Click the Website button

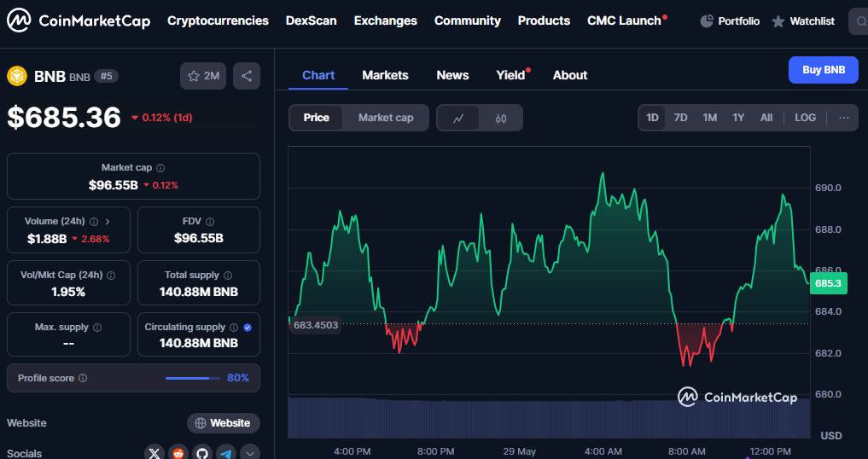(x=224, y=423)
